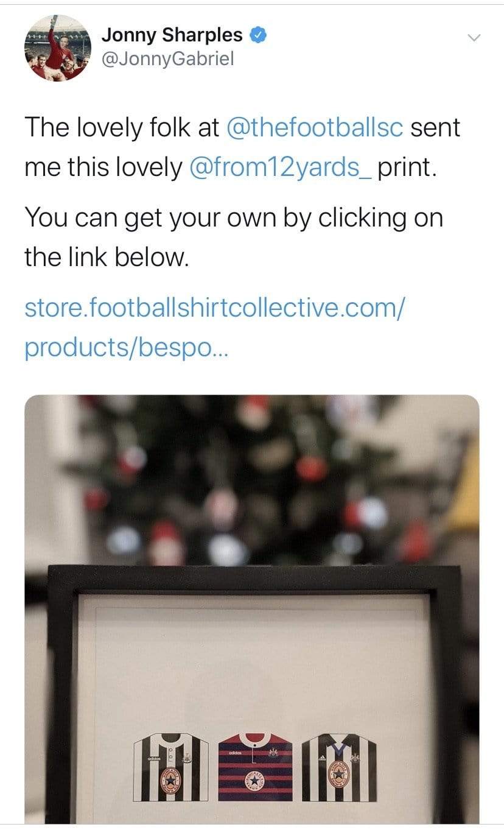Tap the right striped shirt with blue collar
The width and height of the screenshot is (504, 830).
[x=338, y=767]
